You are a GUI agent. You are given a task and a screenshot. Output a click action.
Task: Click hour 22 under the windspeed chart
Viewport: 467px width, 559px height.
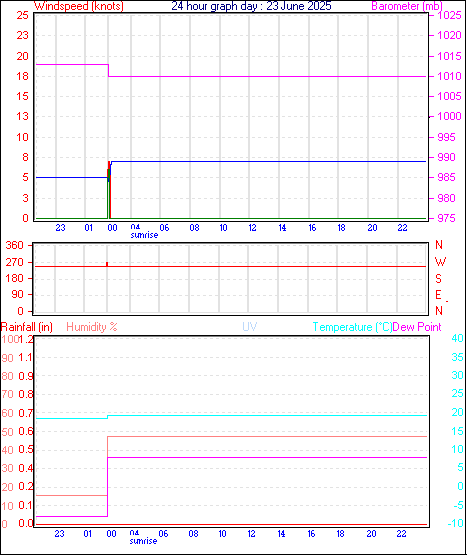402,227
